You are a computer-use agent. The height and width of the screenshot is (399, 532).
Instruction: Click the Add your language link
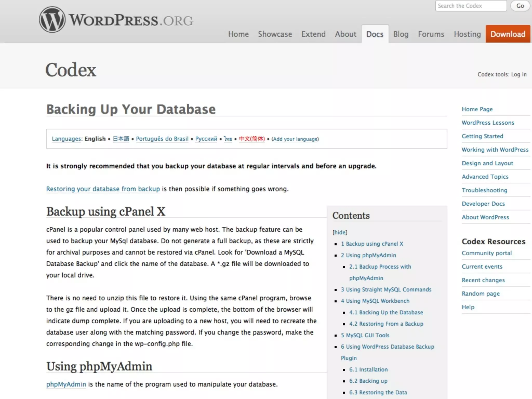click(295, 139)
